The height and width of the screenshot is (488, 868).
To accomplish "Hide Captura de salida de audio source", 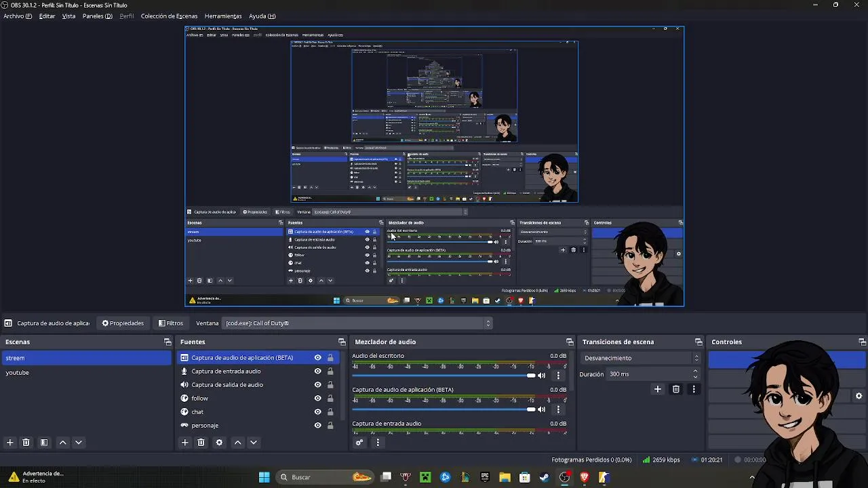I will 317,385.
